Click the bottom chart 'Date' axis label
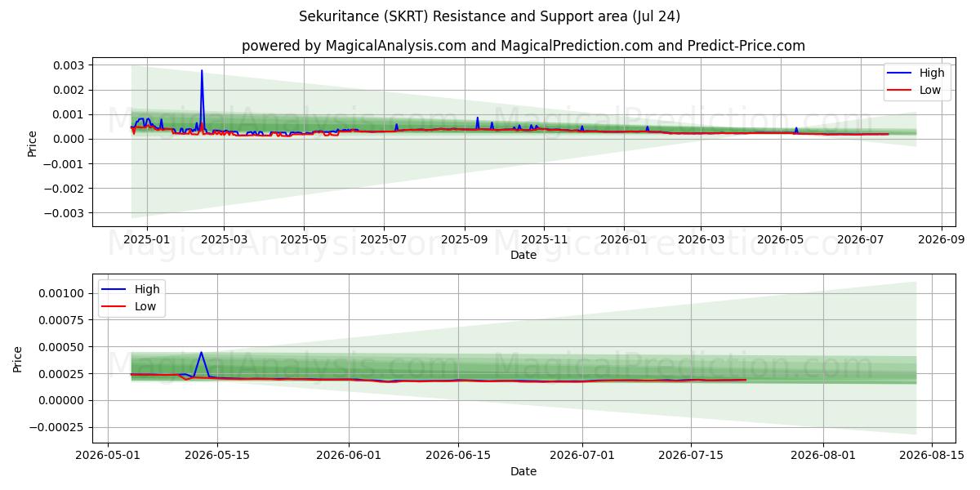Image resolution: width=980 pixels, height=490 pixels. [523, 471]
